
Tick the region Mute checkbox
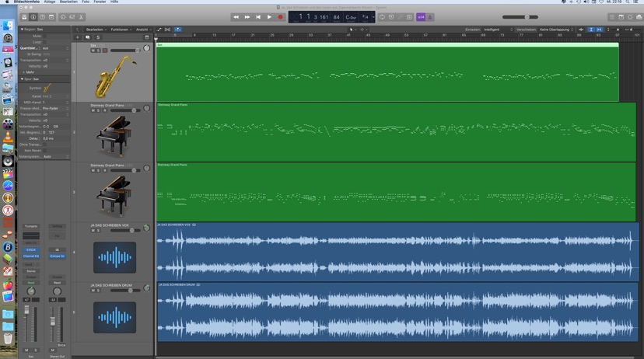pyautogui.click(x=44, y=36)
